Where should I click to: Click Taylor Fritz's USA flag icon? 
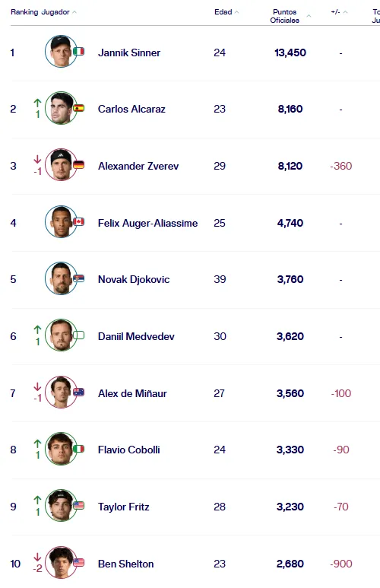(79, 506)
